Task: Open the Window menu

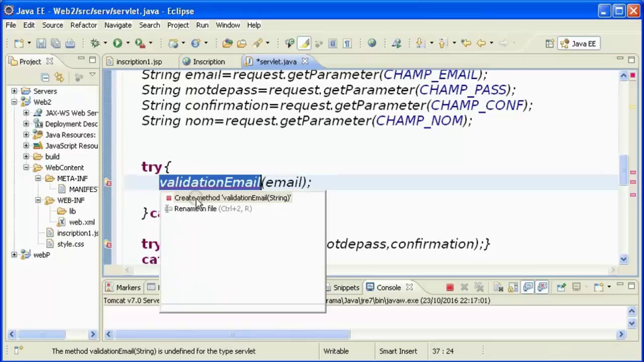Action: (x=228, y=25)
